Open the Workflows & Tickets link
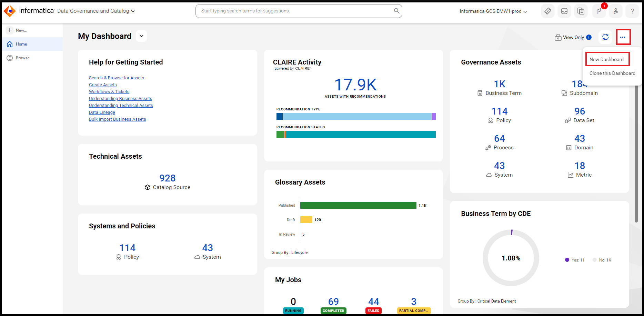Image resolution: width=644 pixels, height=316 pixels. (109, 92)
